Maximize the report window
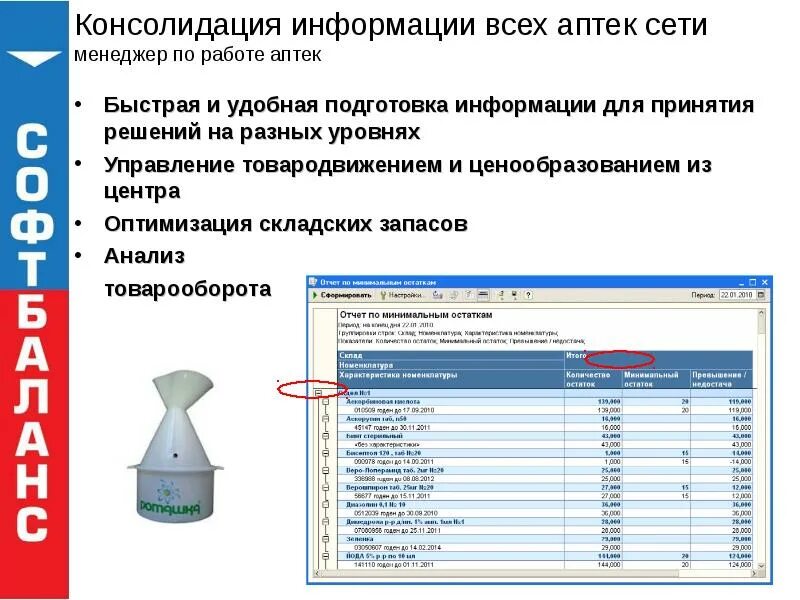The image size is (800, 600). (753, 282)
